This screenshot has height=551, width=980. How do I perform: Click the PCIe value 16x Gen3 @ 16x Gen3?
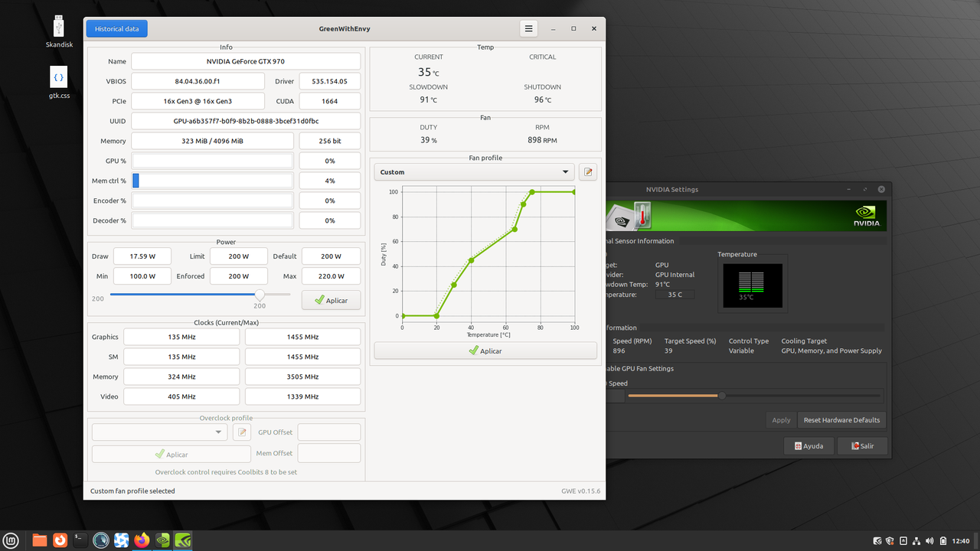coord(198,101)
